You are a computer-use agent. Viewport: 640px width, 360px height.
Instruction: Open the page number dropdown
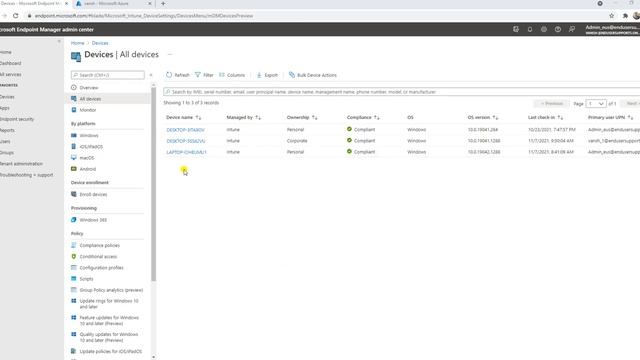pos(596,104)
